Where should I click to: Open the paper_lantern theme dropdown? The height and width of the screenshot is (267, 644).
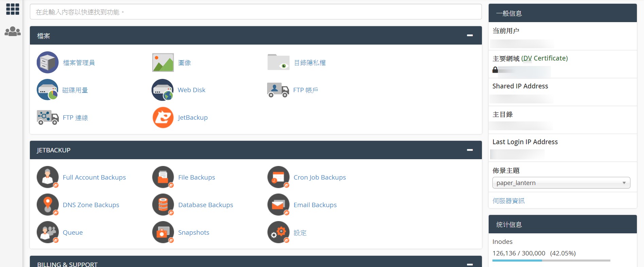561,183
